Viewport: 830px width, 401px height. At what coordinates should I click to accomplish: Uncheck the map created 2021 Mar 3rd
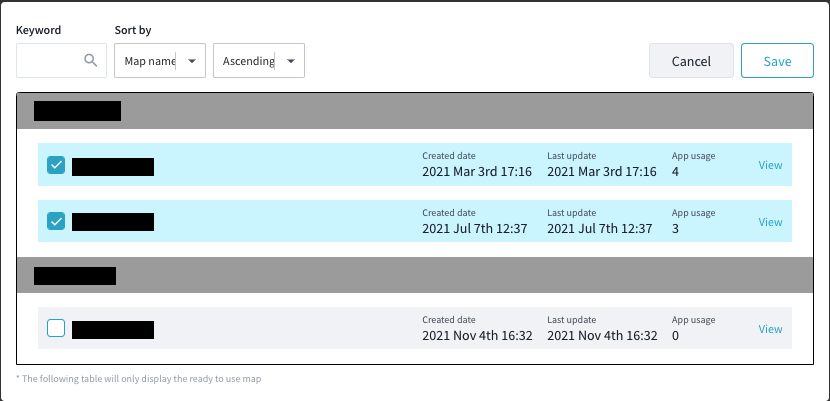point(56,165)
